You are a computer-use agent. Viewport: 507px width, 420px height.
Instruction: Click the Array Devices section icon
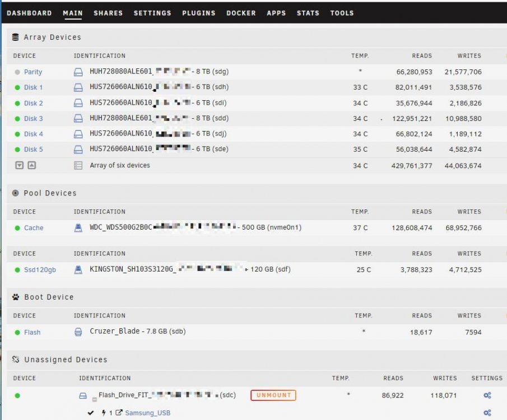pyautogui.click(x=15, y=37)
